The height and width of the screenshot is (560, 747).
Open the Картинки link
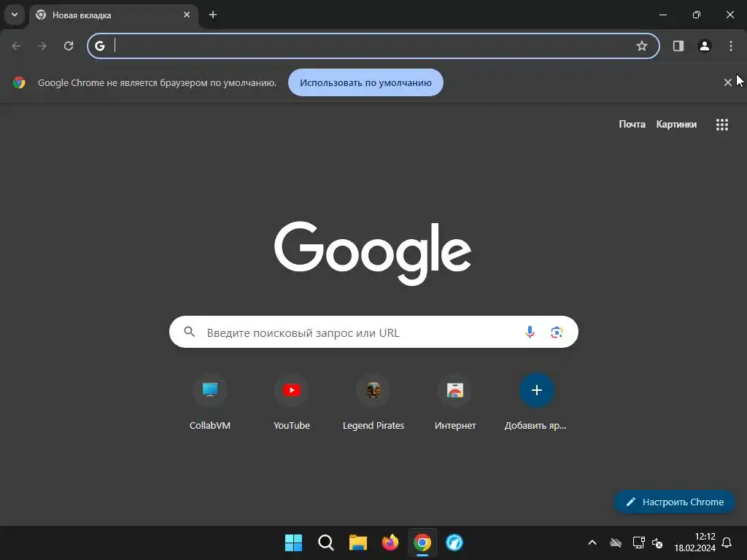pos(676,124)
